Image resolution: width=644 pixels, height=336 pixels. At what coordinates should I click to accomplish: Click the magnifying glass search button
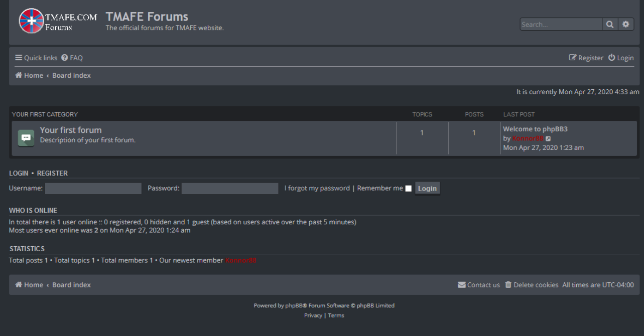610,24
